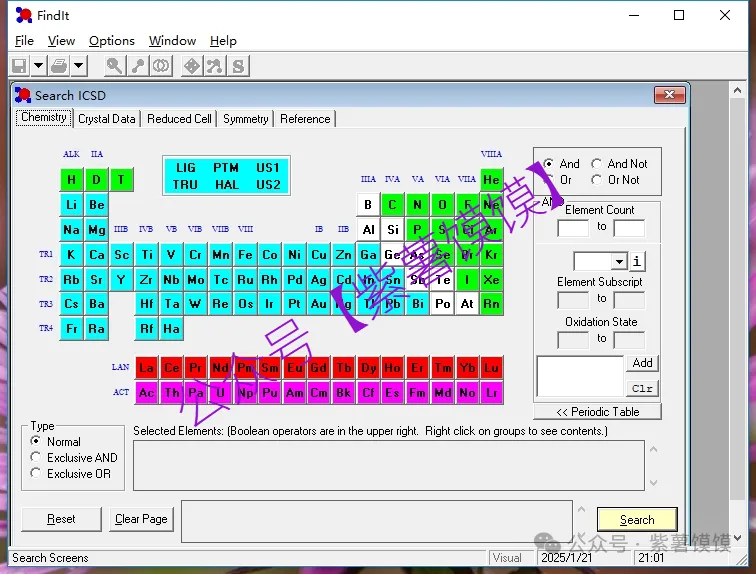The width and height of the screenshot is (756, 574).
Task: Click the magnifying glass search toolbar icon
Action: pyautogui.click(x=115, y=66)
